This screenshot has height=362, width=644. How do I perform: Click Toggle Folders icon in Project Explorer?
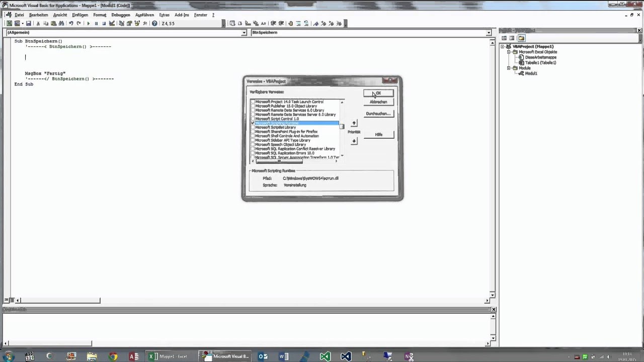521,38
